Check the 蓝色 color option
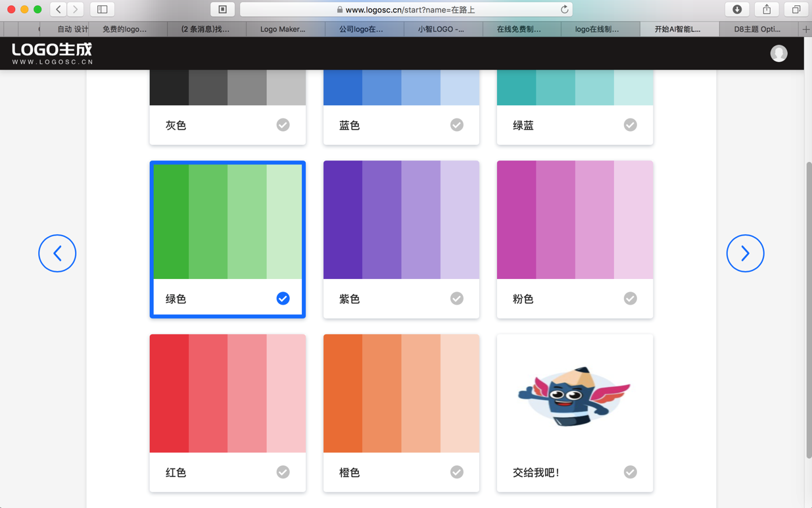The height and width of the screenshot is (508, 812). [456, 125]
